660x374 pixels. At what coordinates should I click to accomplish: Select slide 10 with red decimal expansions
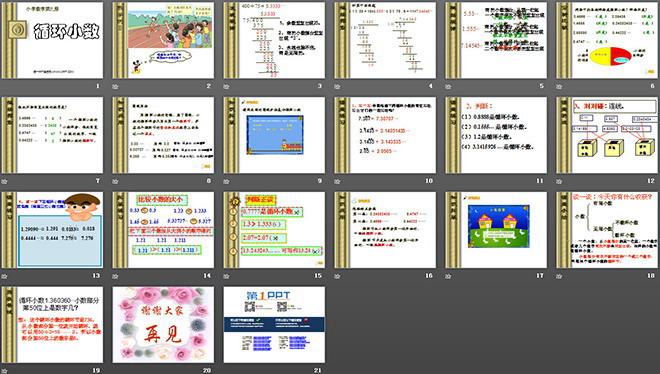coord(385,135)
